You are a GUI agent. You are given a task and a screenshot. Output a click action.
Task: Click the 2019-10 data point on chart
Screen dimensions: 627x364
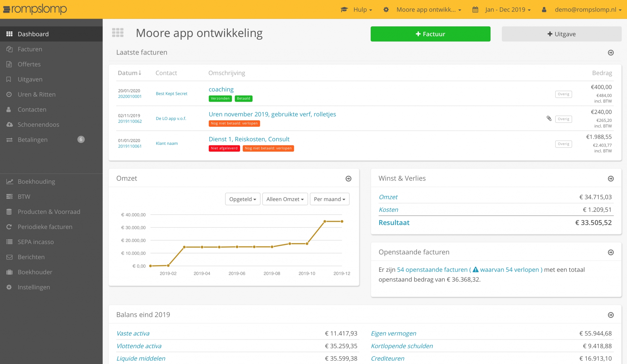[x=307, y=244]
